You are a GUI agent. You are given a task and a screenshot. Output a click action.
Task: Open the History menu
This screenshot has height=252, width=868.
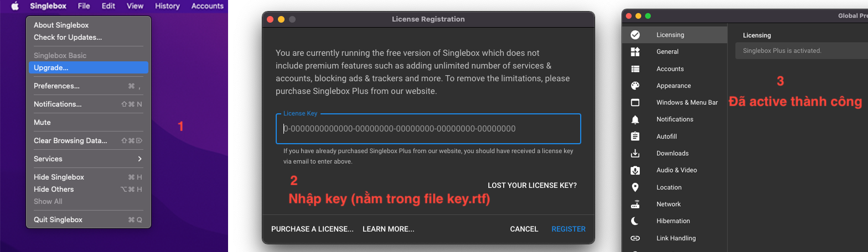click(x=167, y=6)
